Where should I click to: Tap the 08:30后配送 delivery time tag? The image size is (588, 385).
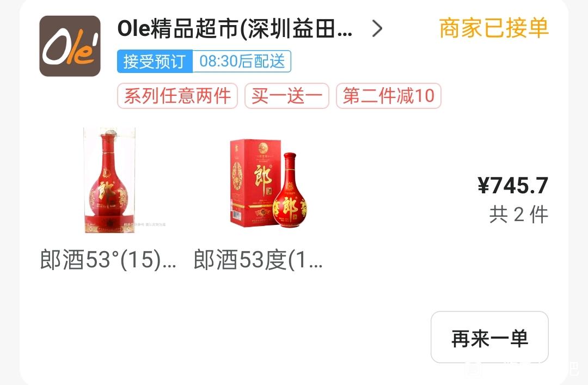(x=242, y=61)
